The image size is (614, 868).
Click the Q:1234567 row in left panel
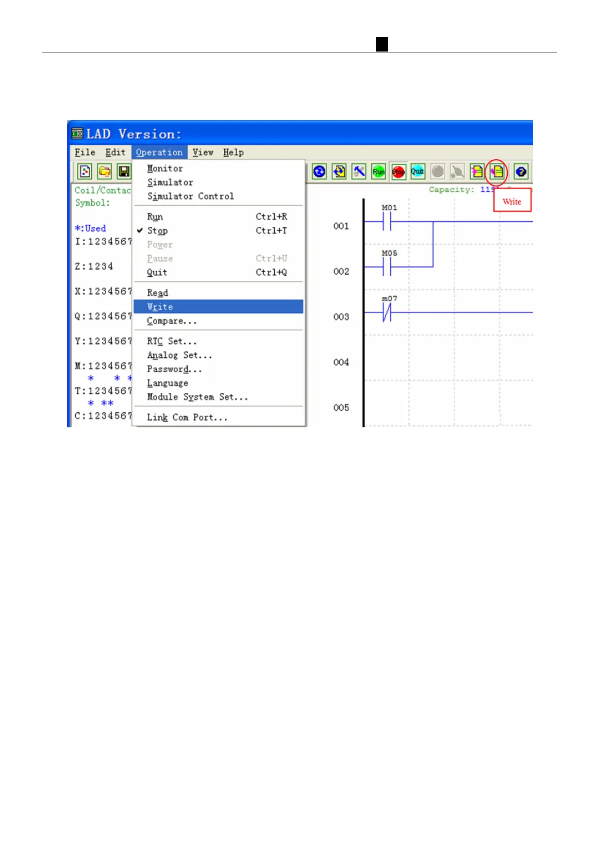[103, 316]
